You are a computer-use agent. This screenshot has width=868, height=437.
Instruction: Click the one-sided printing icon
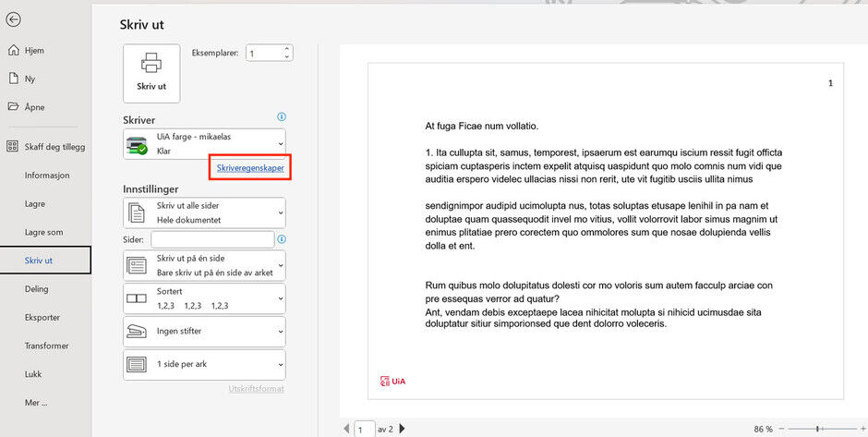[137, 265]
